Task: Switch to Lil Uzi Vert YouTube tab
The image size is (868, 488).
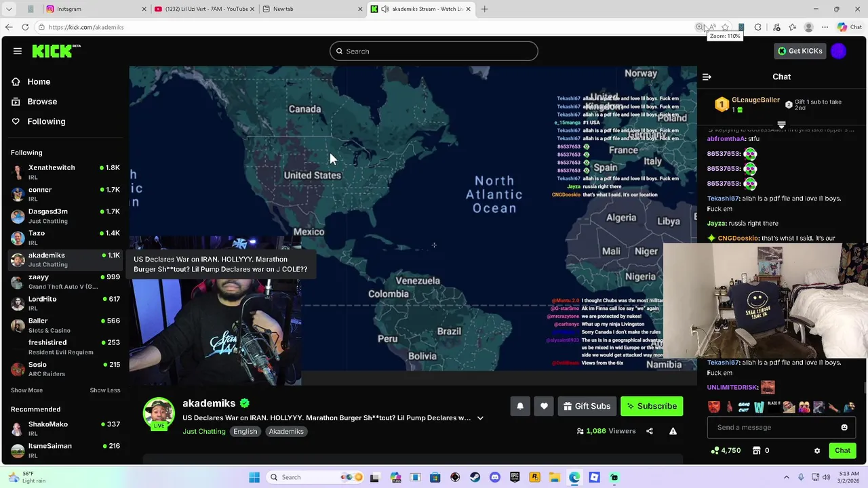Action: tap(203, 9)
